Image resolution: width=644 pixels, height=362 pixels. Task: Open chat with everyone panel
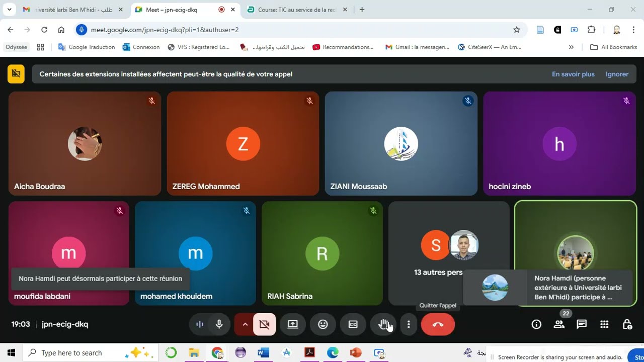pyautogui.click(x=582, y=324)
